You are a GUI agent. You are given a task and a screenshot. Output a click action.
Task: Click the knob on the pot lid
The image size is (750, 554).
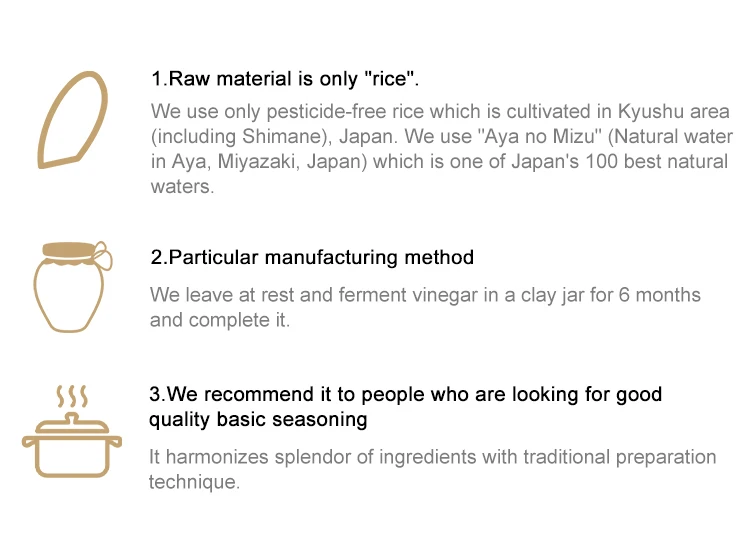pyautogui.click(x=72, y=414)
